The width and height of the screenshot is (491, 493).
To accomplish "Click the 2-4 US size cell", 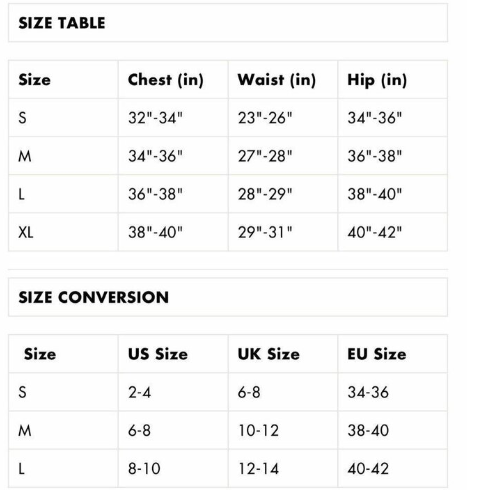I will coord(140,392).
